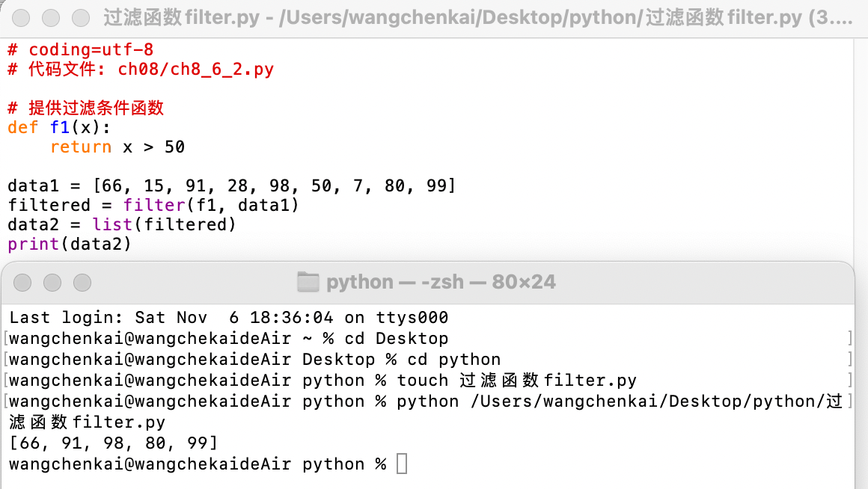Close the python zsh Terminal window
Screen dimensions: 868x489
pos(22,282)
